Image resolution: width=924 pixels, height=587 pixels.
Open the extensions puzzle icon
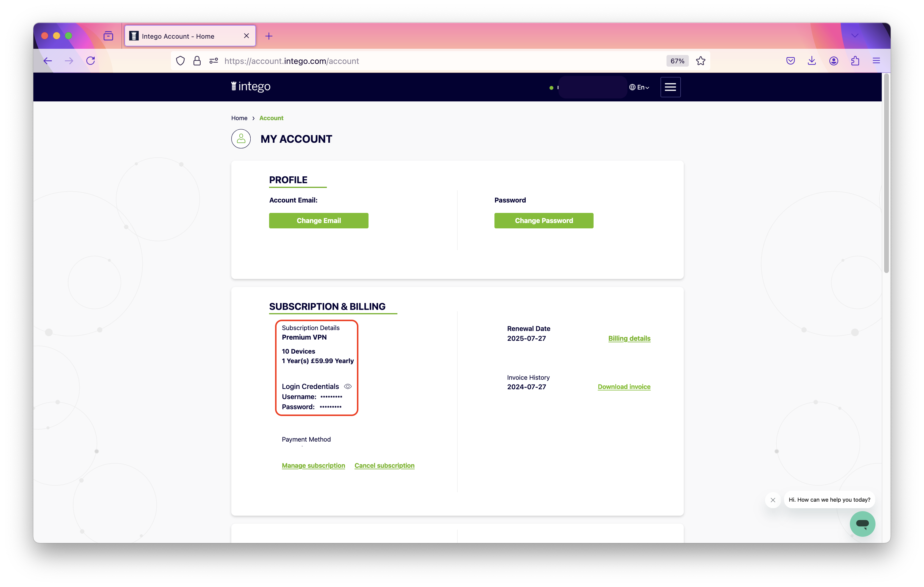(855, 61)
